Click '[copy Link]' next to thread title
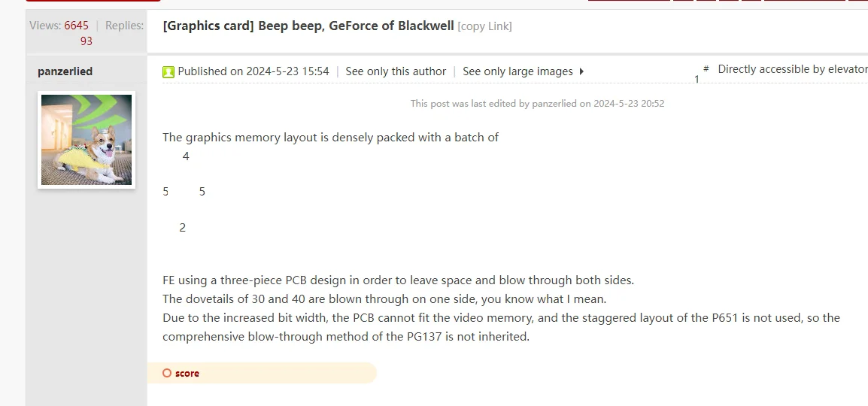Image resolution: width=868 pixels, height=406 pixels. (484, 26)
